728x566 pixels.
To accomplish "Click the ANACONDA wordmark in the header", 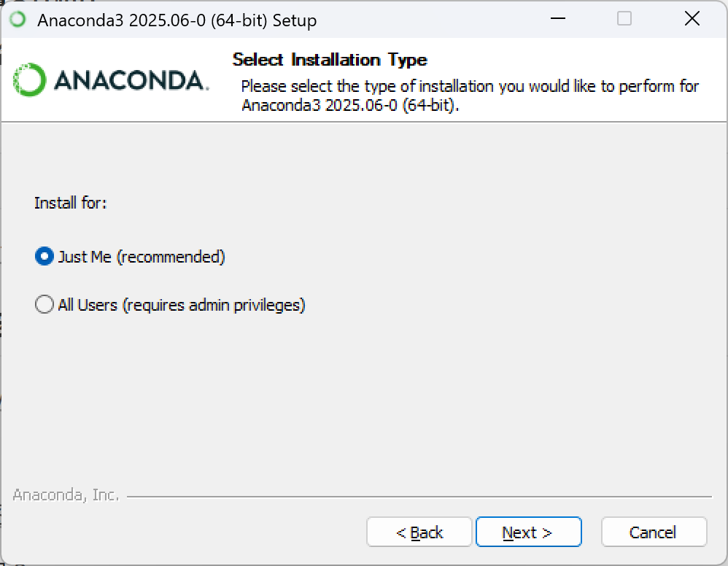I will tap(131, 80).
